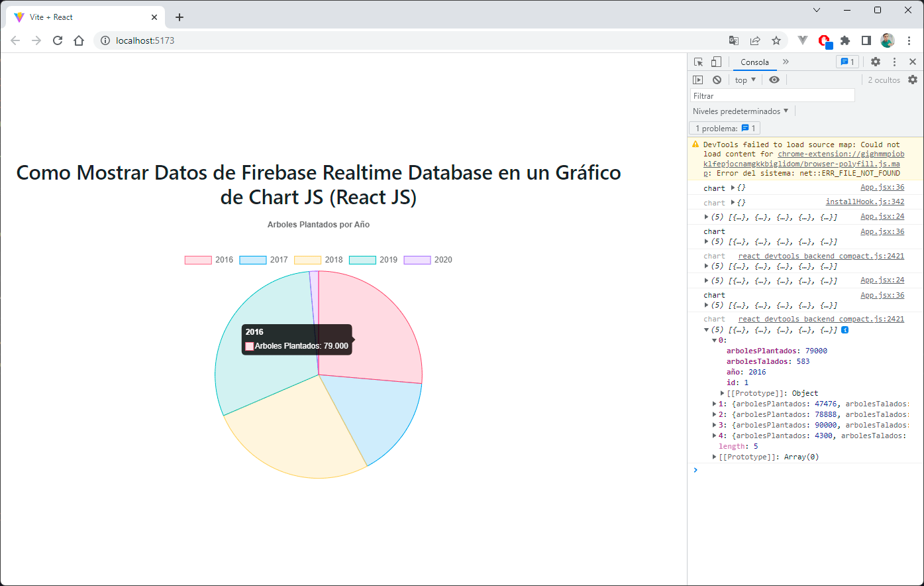924x586 pixels.
Task: Click the browser back arrow
Action: click(15, 40)
